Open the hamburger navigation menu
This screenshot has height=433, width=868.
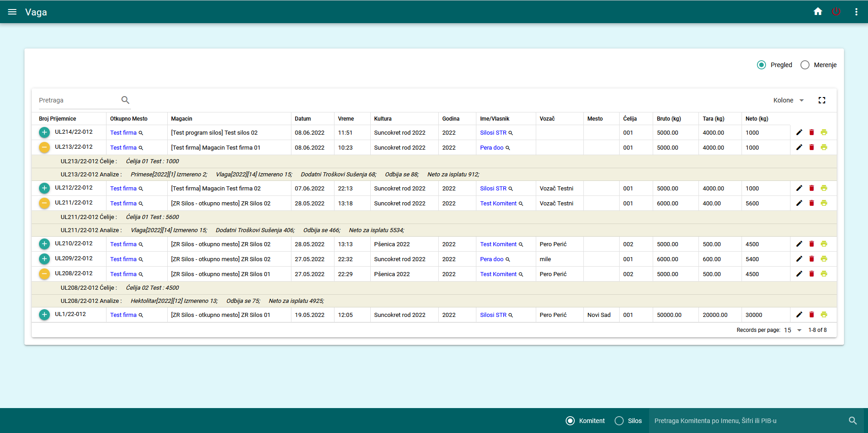tap(12, 12)
